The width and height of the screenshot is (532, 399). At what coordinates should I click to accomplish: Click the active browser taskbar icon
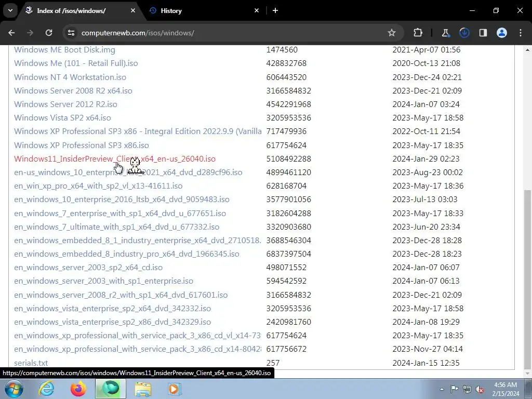click(x=111, y=389)
